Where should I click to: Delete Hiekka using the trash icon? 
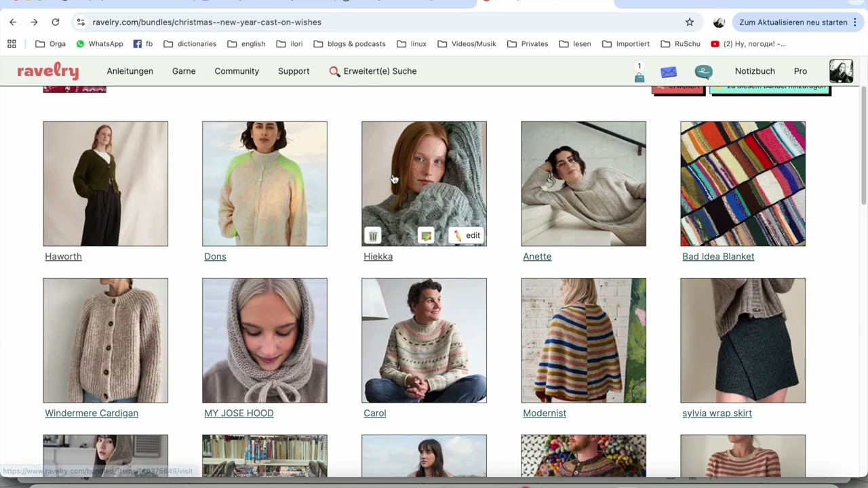coord(373,235)
